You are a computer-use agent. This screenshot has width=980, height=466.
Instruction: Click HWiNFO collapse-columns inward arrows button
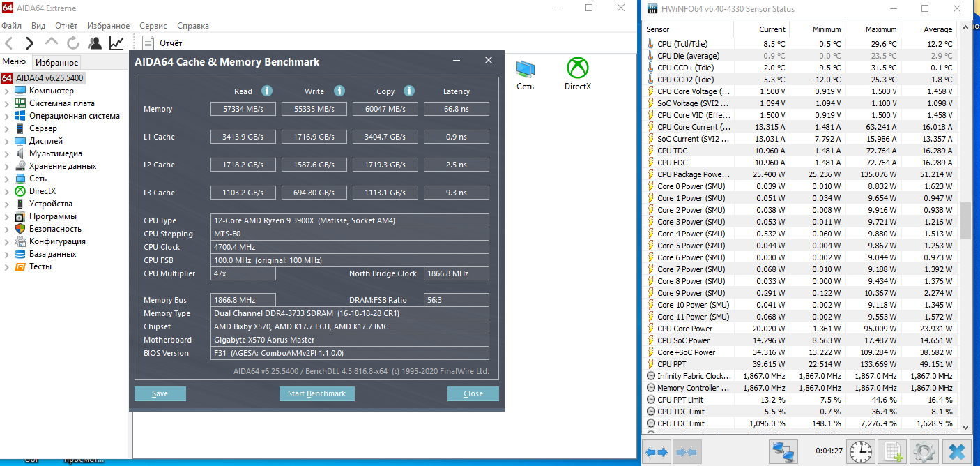point(687,451)
